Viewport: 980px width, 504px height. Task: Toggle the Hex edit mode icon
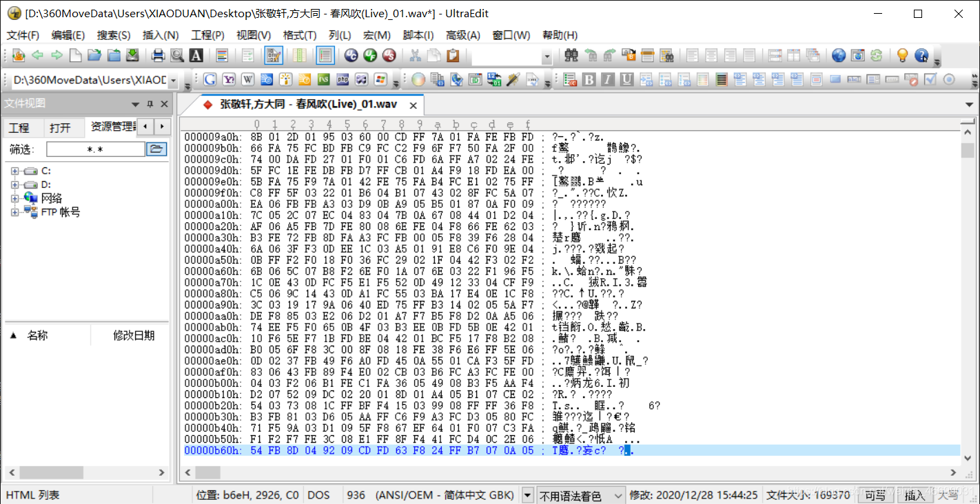tap(274, 56)
